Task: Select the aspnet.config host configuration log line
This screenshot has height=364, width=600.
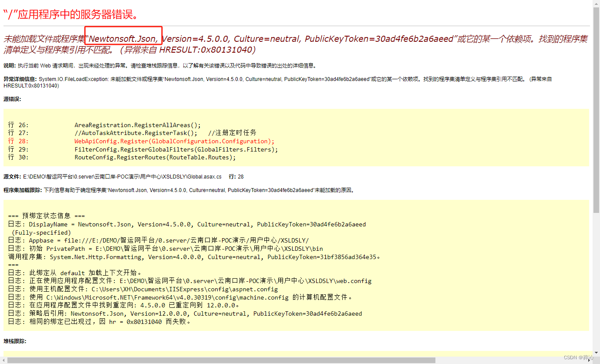Action: (x=143, y=289)
